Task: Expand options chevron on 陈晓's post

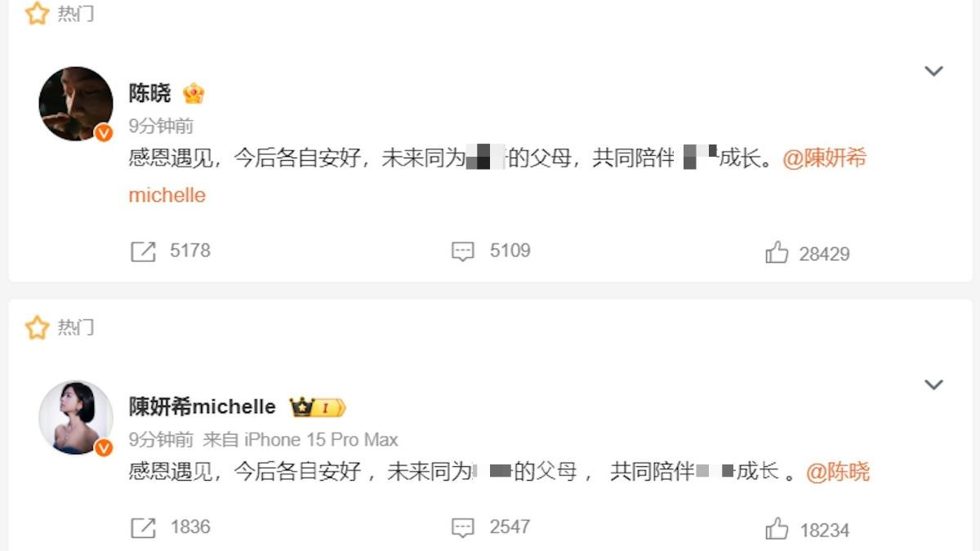Action: click(x=933, y=71)
